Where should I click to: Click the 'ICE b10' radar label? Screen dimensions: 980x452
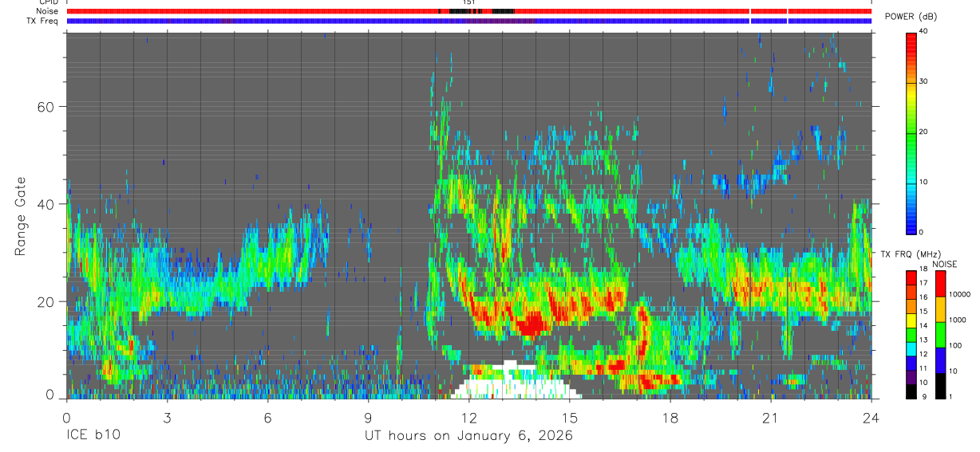click(x=92, y=436)
